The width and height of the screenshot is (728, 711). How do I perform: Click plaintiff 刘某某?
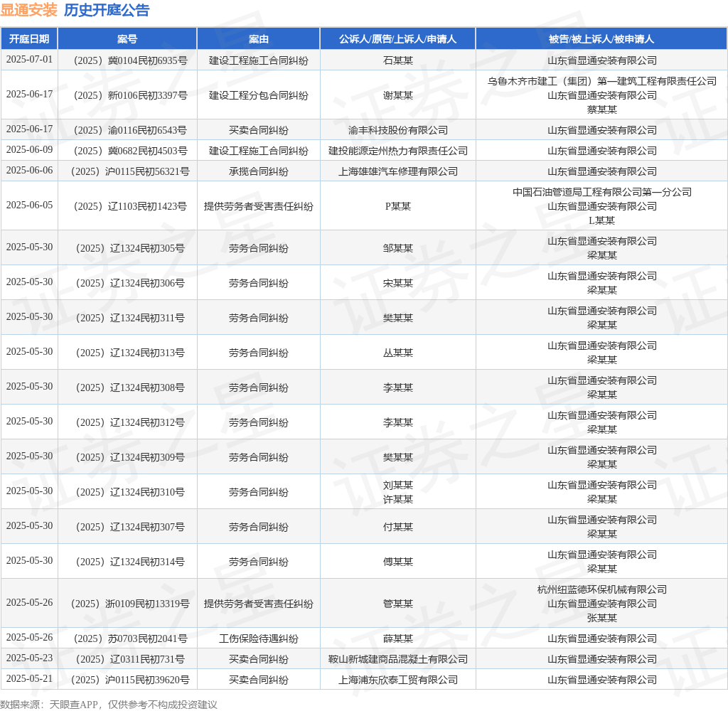(398, 486)
